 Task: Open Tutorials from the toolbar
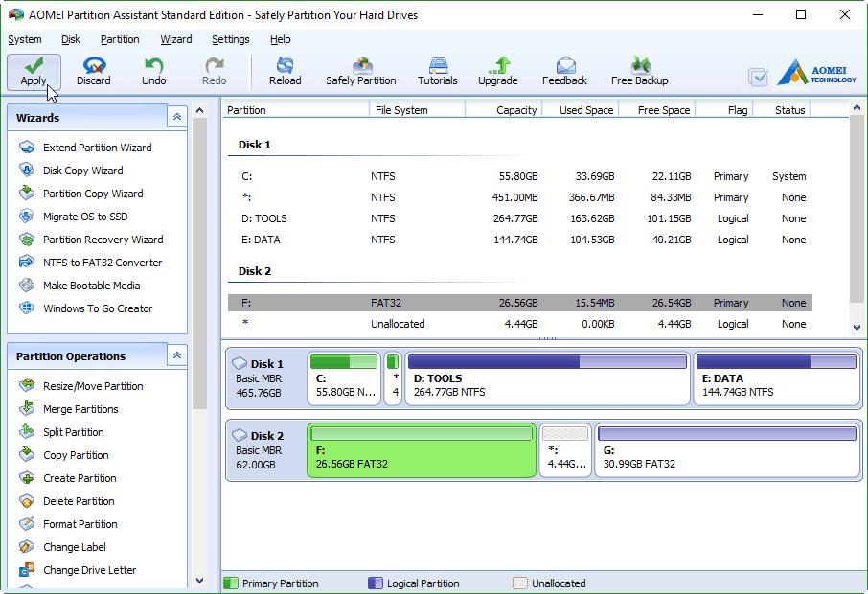pos(437,70)
